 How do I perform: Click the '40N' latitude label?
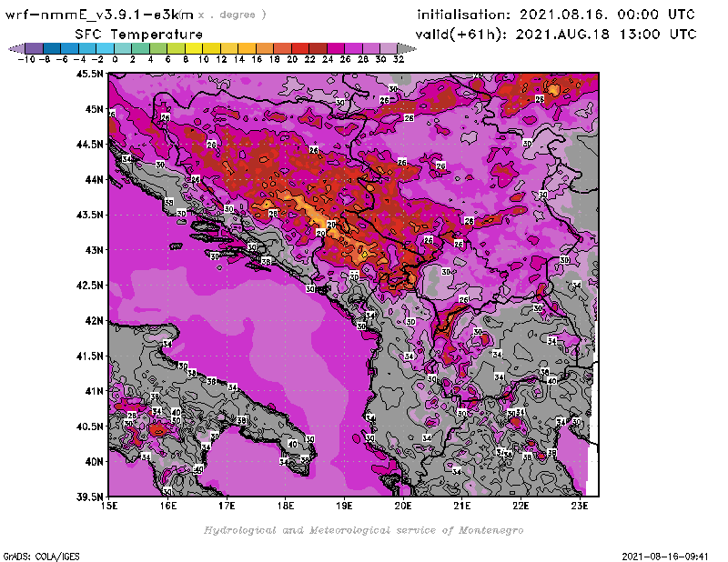click(x=95, y=462)
